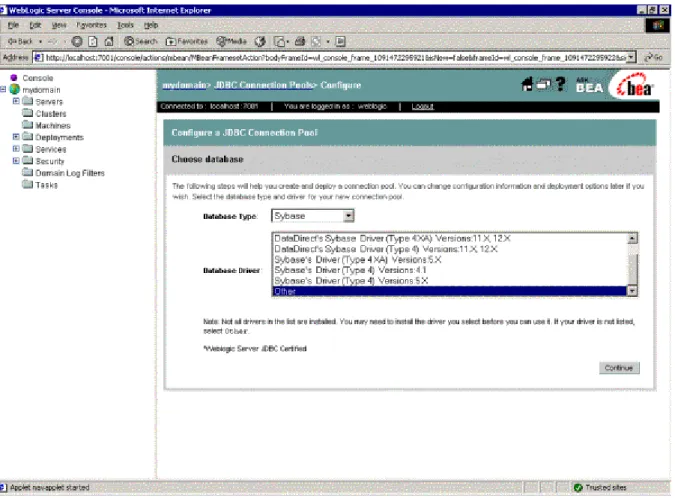Screen dimensions: 675x498
Task: Select the Clusters tree item
Action: (51, 113)
